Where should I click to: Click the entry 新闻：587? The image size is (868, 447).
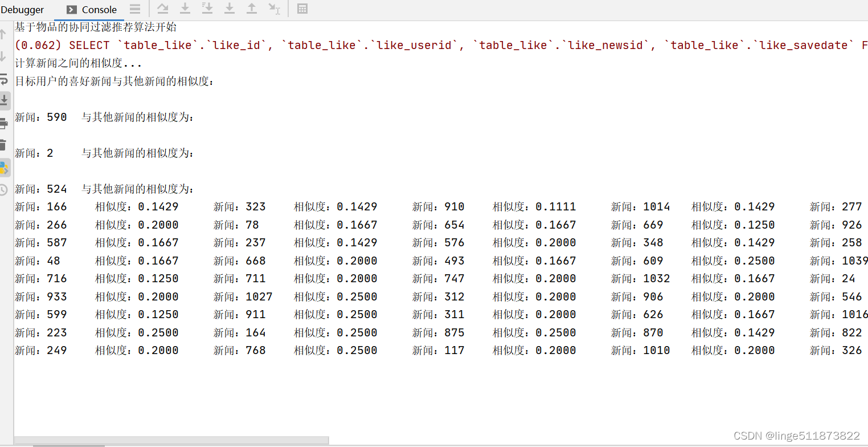click(x=41, y=242)
